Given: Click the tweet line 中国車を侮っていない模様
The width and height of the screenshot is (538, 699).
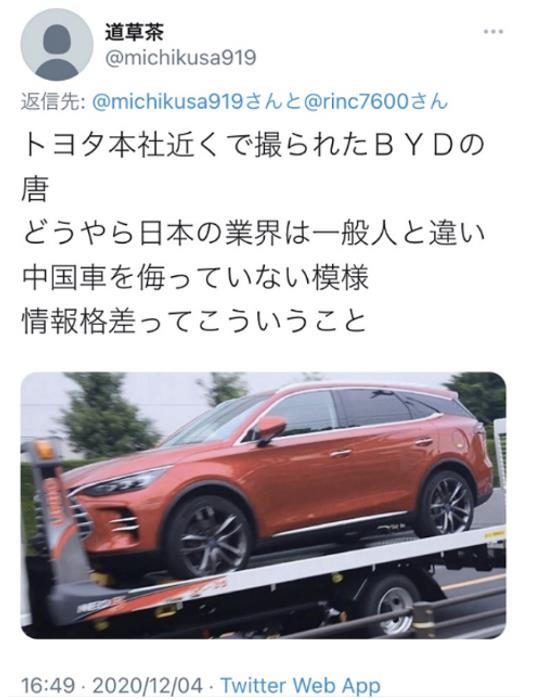Looking at the screenshot, I should 195,277.
